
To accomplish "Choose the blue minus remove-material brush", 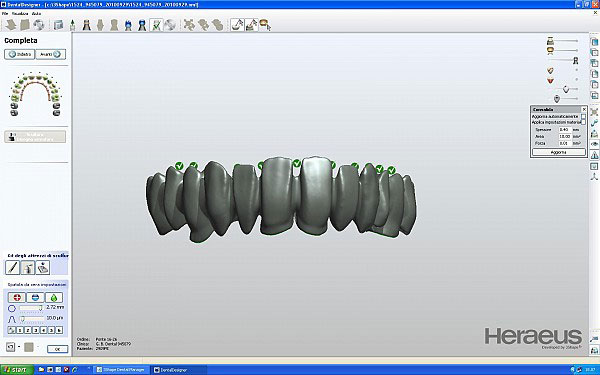I will click(35, 297).
